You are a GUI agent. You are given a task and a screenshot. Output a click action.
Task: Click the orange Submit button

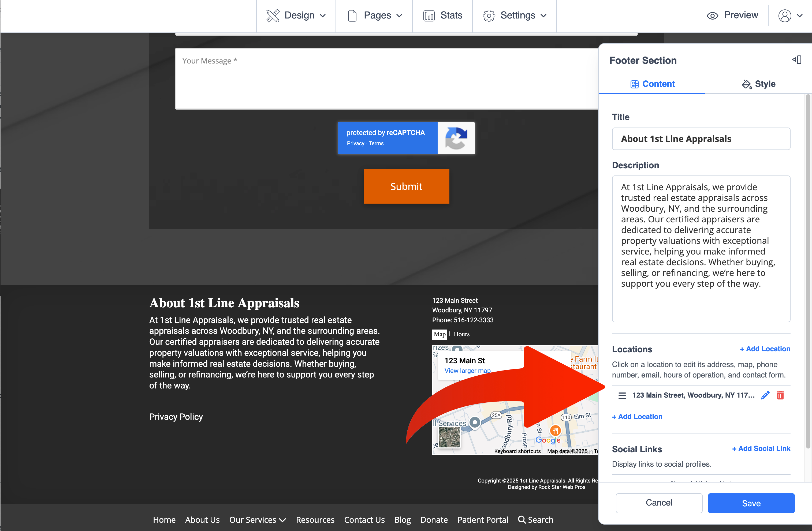pyautogui.click(x=406, y=186)
